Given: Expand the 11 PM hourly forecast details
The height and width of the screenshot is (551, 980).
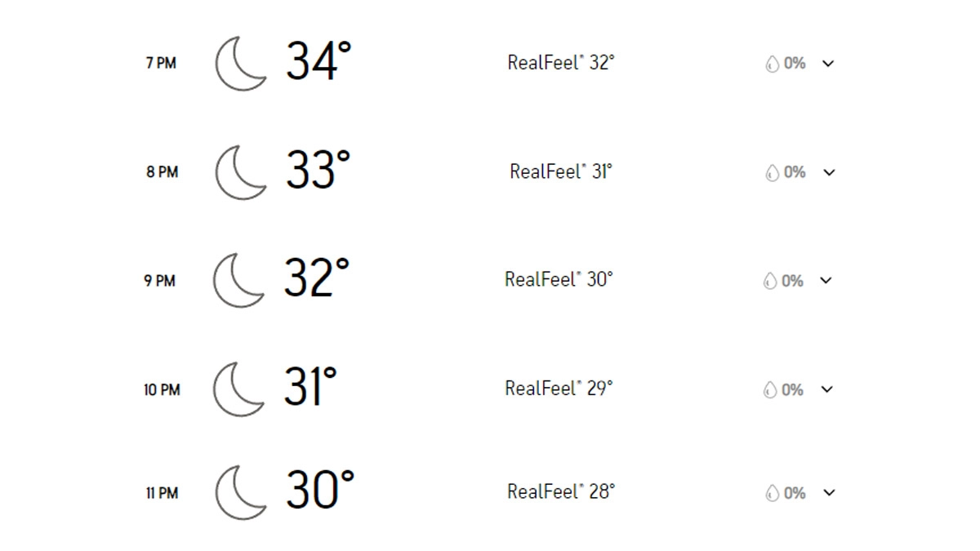Looking at the screenshot, I should [x=829, y=492].
